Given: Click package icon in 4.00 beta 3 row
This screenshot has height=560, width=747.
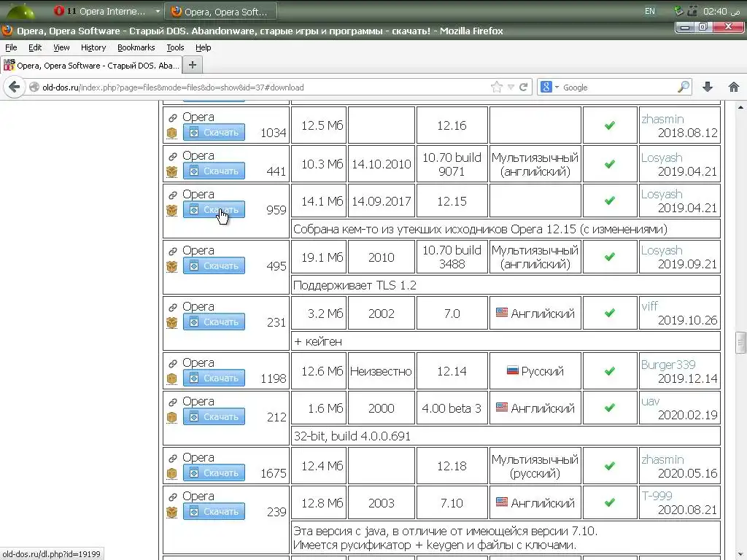Looking at the screenshot, I should 171,417.
